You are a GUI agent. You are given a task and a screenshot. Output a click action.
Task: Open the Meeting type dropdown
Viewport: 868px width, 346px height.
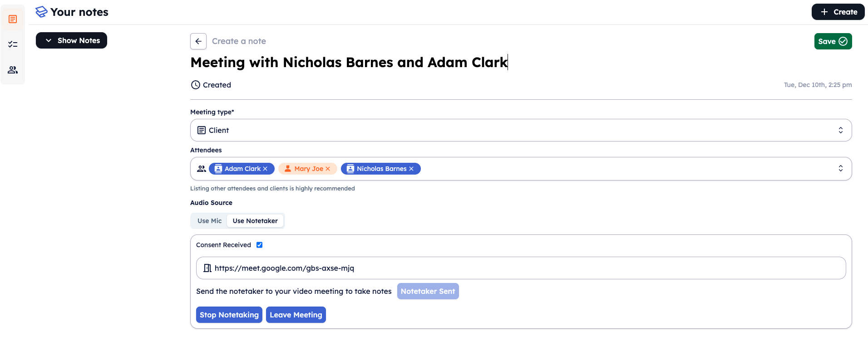click(521, 130)
